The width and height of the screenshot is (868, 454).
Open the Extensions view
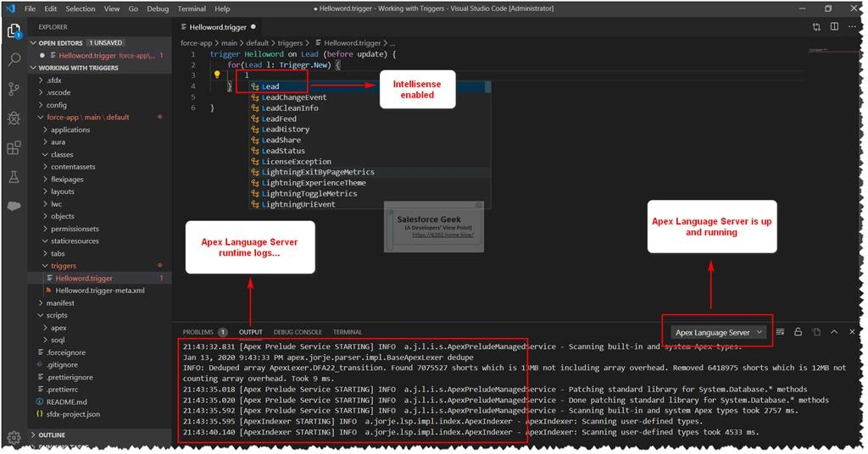point(14,147)
